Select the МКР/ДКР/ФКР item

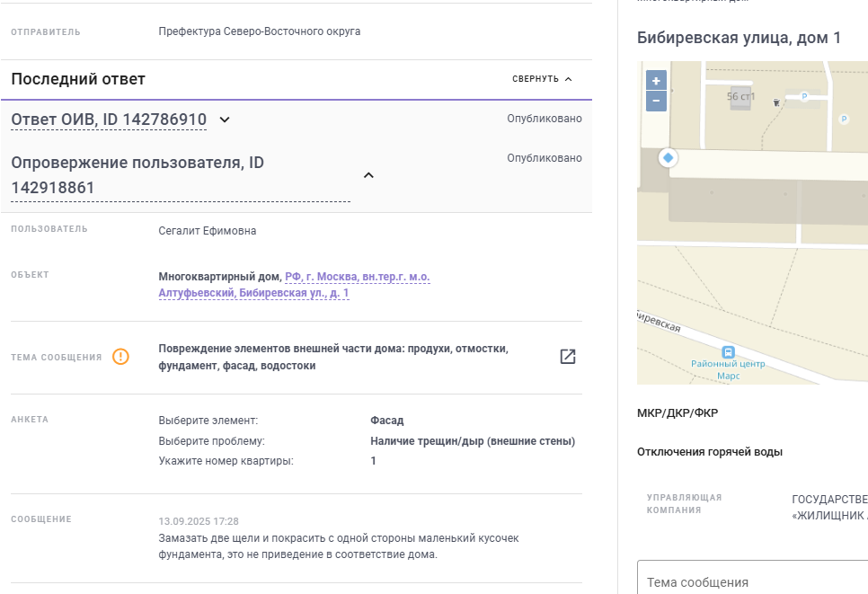click(x=678, y=413)
